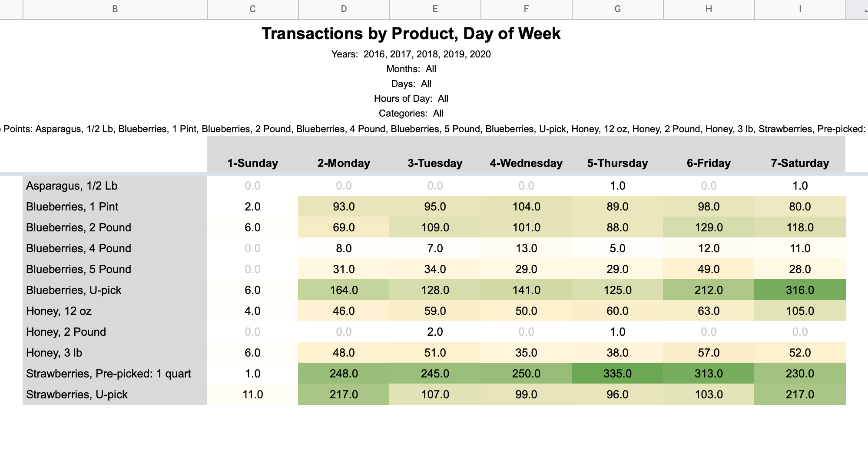Select column header B

pyautogui.click(x=115, y=9)
